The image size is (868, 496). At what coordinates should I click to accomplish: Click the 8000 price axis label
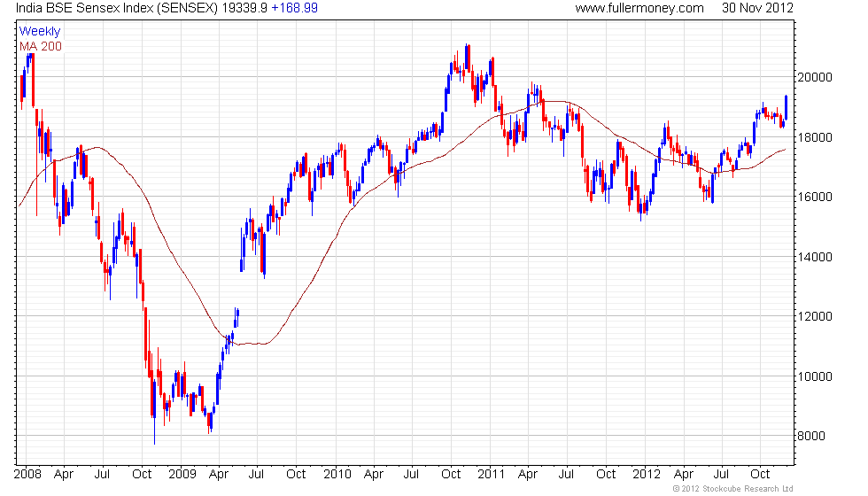[811, 436]
